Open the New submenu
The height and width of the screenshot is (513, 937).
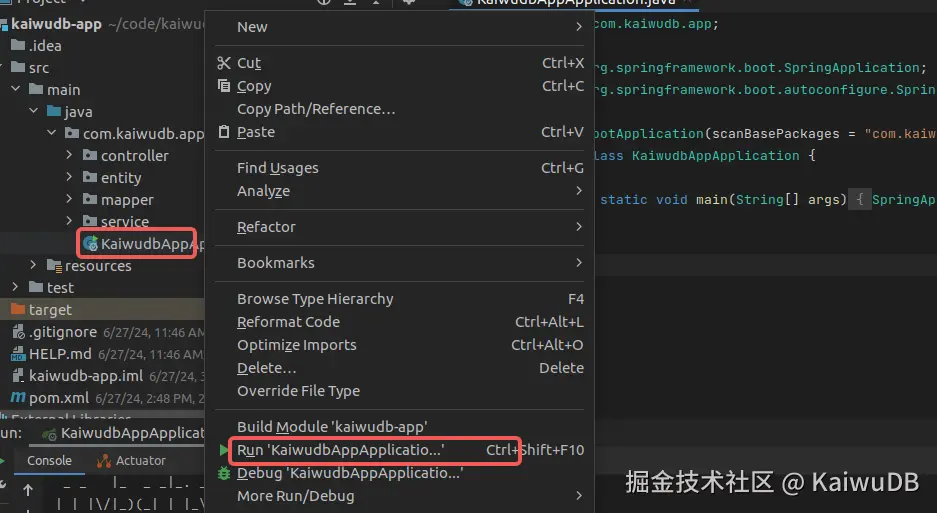tap(399, 27)
